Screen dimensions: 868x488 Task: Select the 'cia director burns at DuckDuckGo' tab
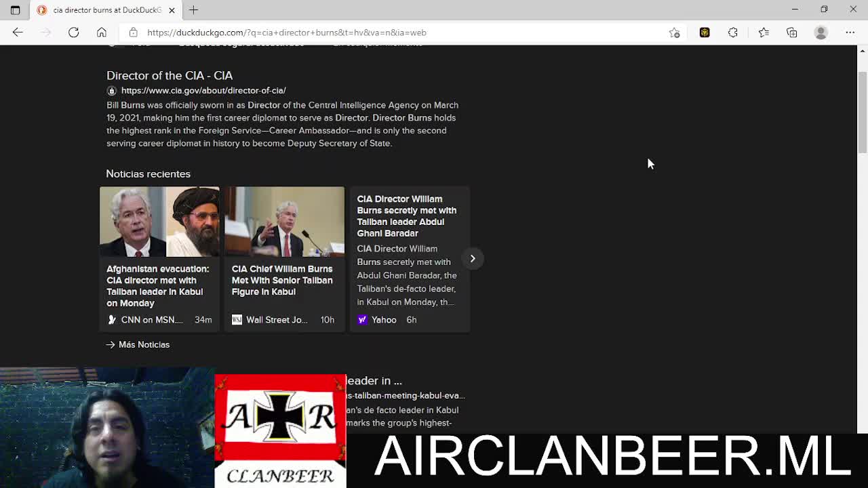tap(106, 10)
